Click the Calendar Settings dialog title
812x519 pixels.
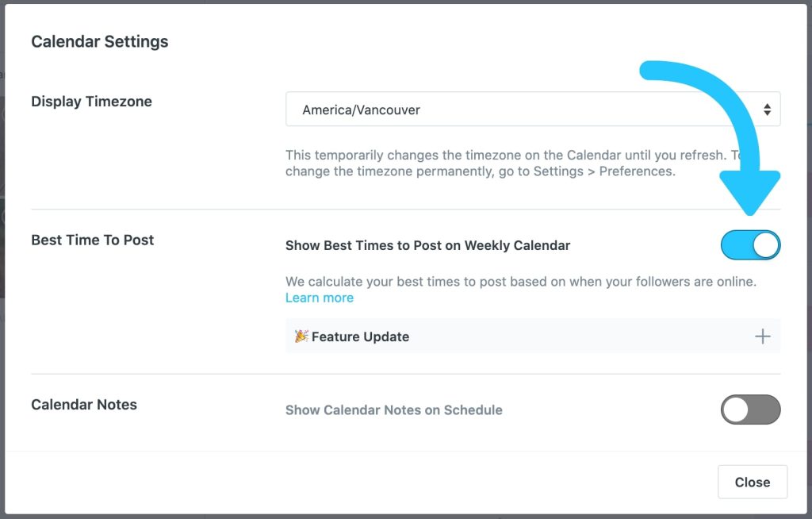[99, 41]
